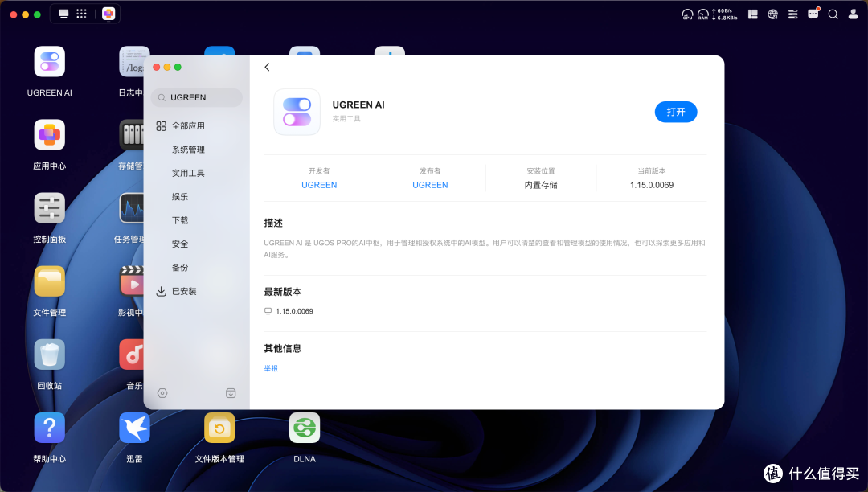This screenshot has height=492, width=868.
Task: Open the task list bars icon in top bar
Action: coord(792,14)
